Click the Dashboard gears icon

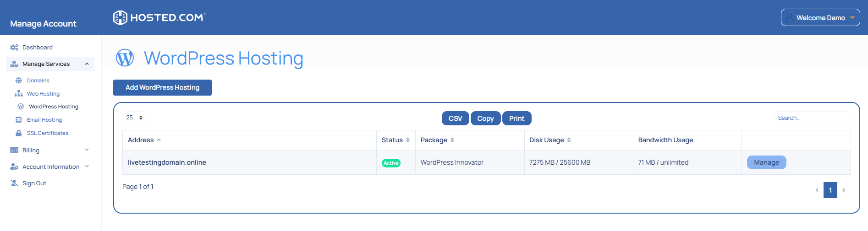[14, 48]
